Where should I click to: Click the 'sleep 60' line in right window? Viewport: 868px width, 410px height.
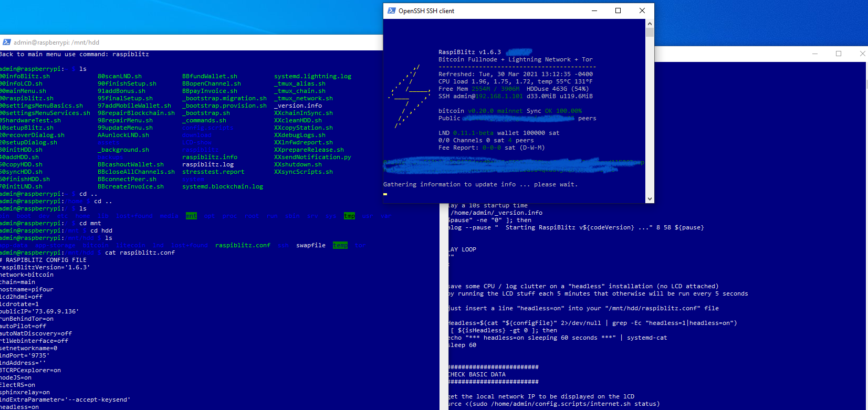462,345
